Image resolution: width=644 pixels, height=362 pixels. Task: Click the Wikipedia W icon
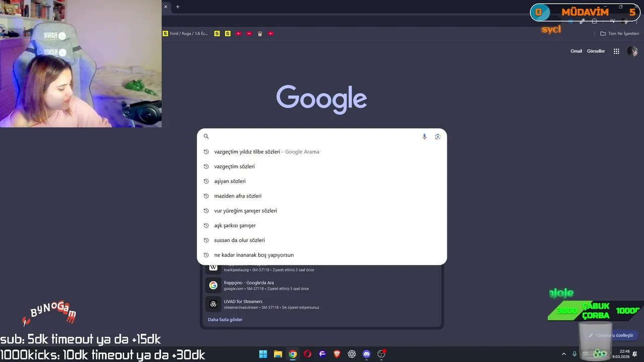click(213, 267)
